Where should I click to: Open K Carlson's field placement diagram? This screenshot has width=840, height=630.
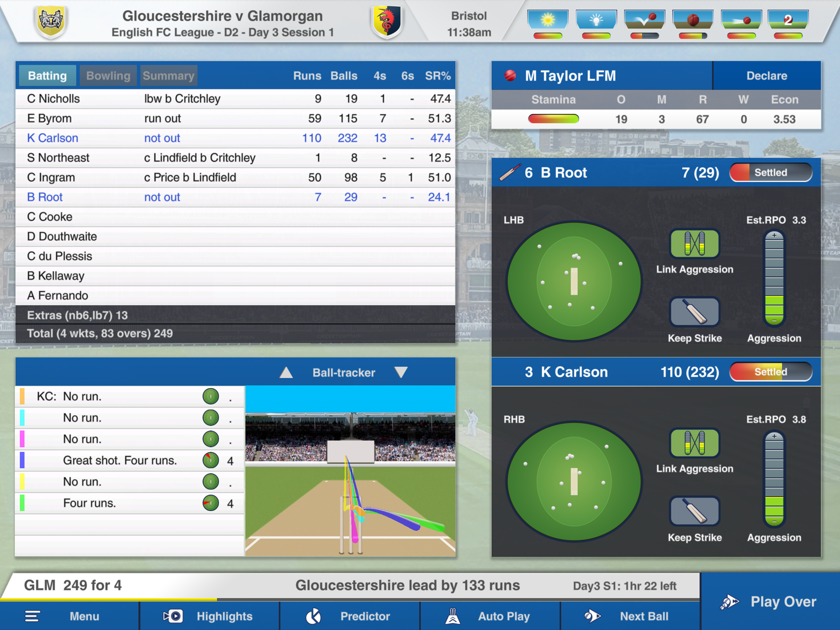(x=574, y=481)
